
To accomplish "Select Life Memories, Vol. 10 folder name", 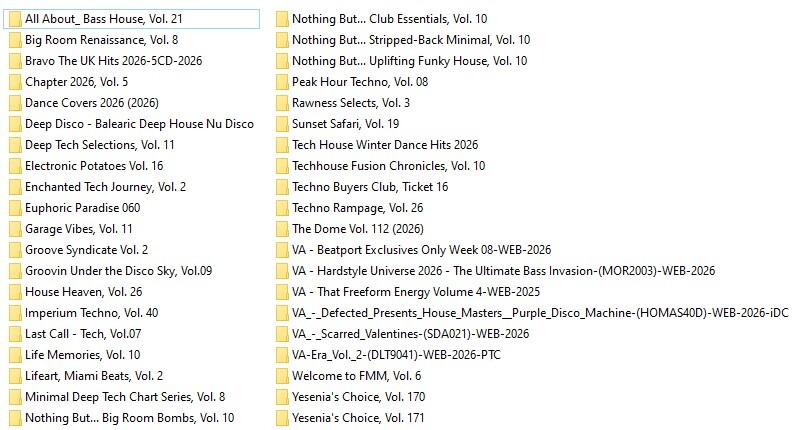I will click(82, 355).
